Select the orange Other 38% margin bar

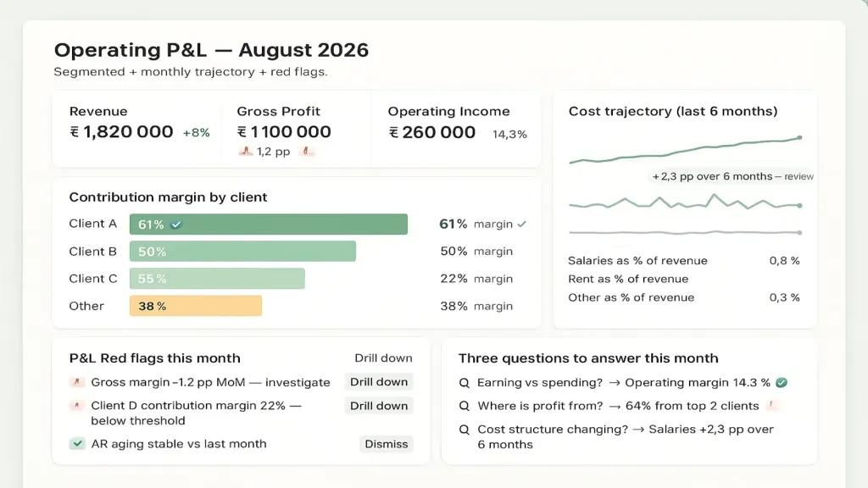(x=196, y=306)
